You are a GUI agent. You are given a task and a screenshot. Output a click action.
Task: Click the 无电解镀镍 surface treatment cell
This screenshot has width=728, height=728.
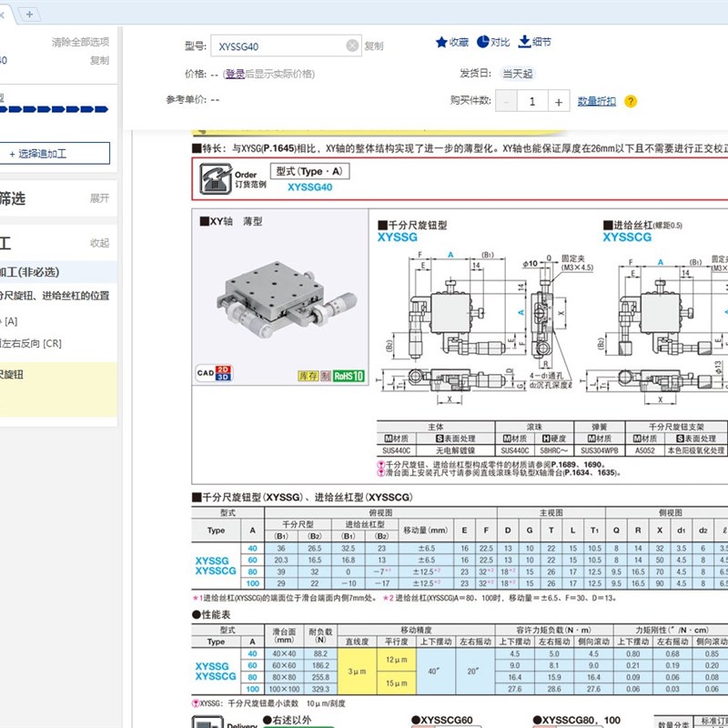(456, 450)
